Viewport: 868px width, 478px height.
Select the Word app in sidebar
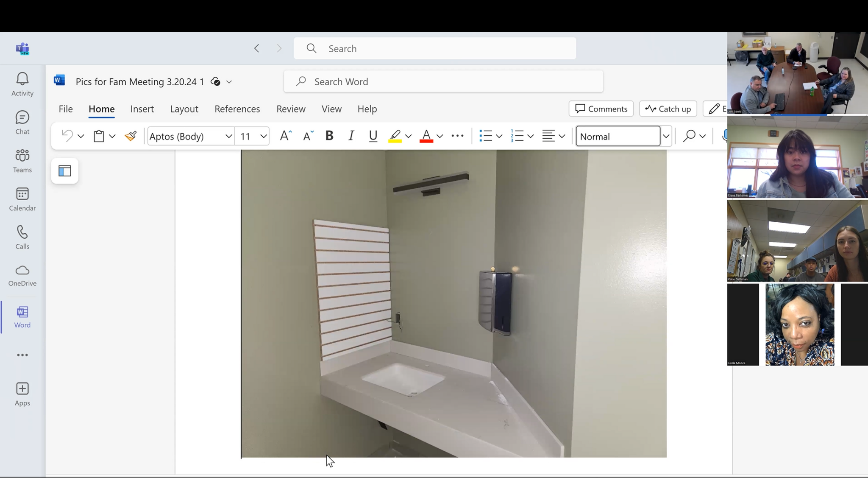pos(22,317)
